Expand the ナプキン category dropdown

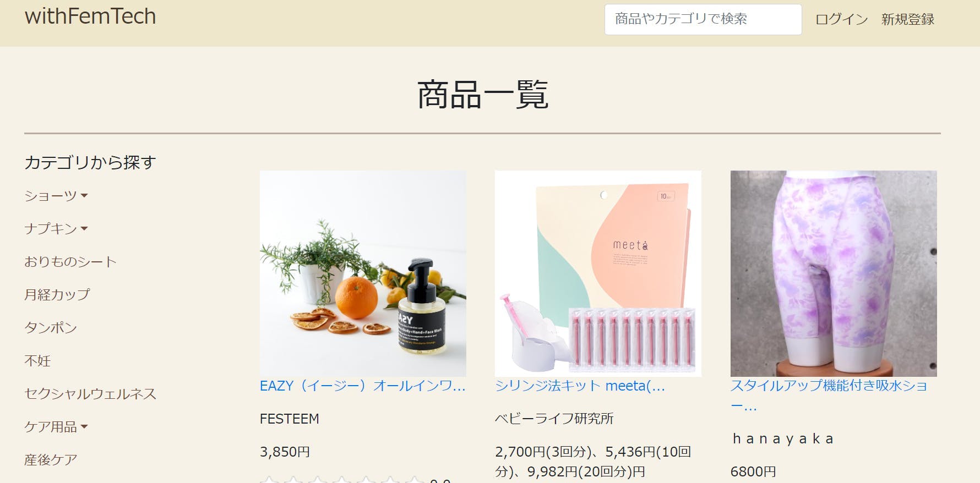(x=56, y=229)
